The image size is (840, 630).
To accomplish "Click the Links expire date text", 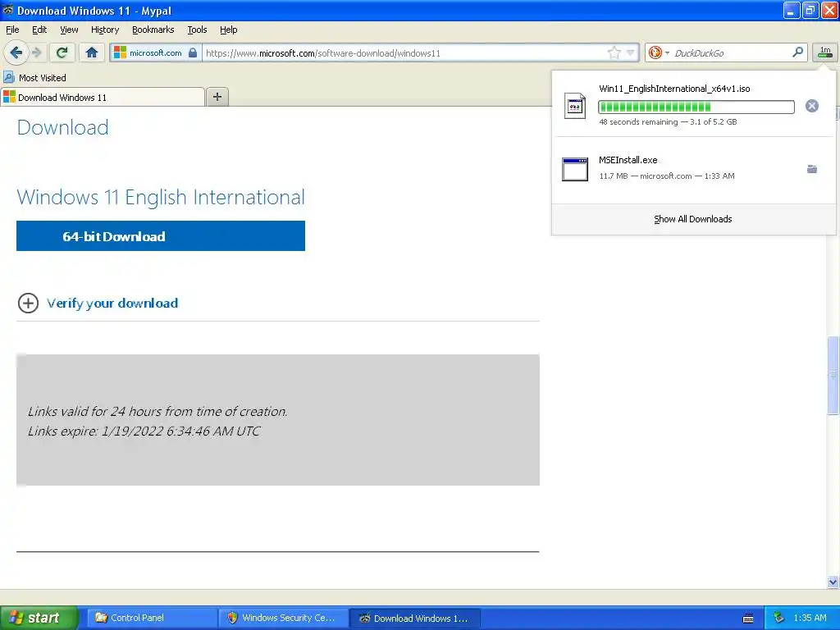I will point(144,431).
